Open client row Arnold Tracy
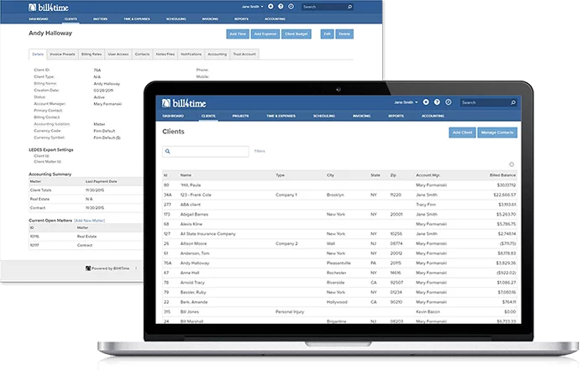588x370 pixels. tap(339, 283)
